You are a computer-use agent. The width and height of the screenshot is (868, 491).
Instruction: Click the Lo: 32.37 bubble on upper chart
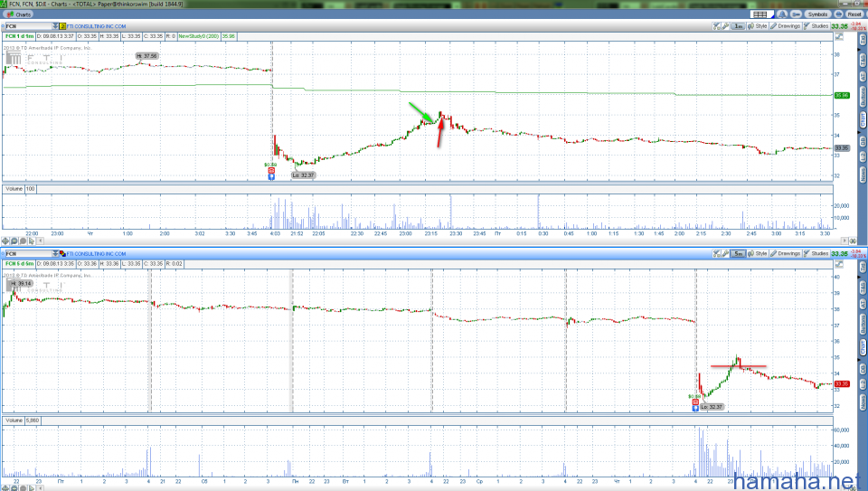click(304, 175)
